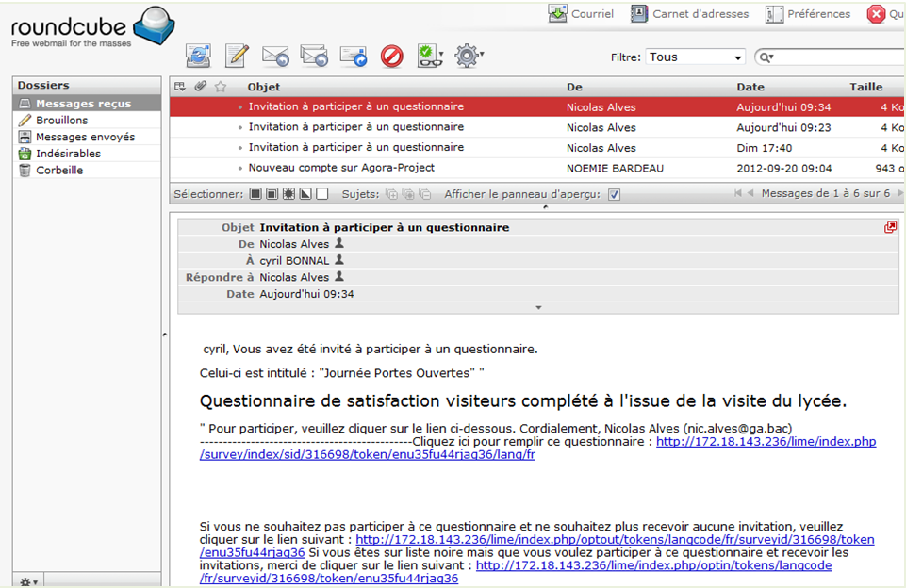This screenshot has width=906, height=588.
Task: Click star flag column header
Action: (221, 87)
